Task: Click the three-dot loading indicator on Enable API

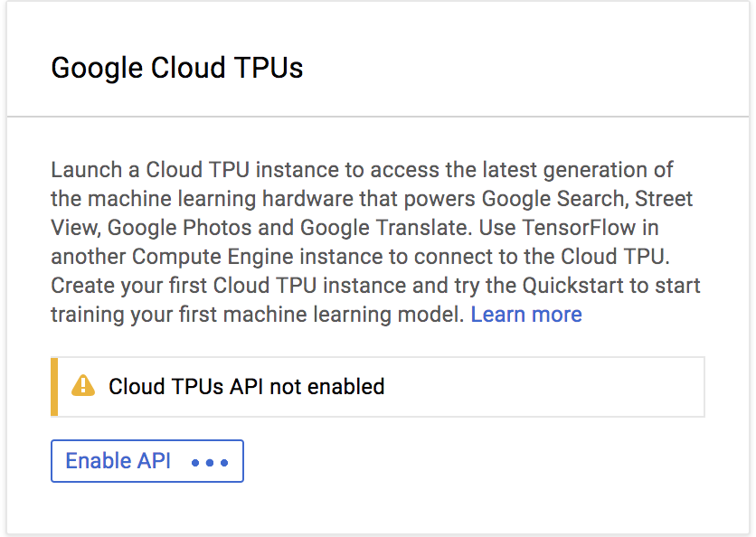Action: click(209, 462)
